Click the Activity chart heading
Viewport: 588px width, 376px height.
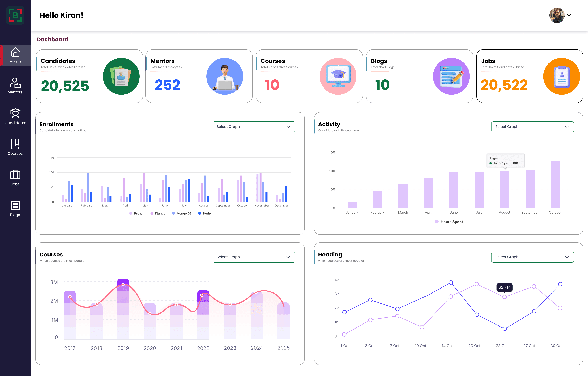329,124
